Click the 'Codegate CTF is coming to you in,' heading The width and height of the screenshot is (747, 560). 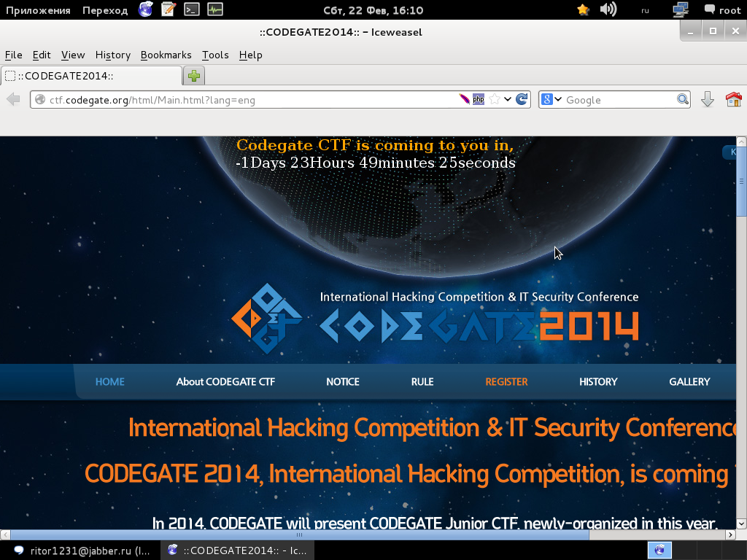pyautogui.click(x=375, y=145)
